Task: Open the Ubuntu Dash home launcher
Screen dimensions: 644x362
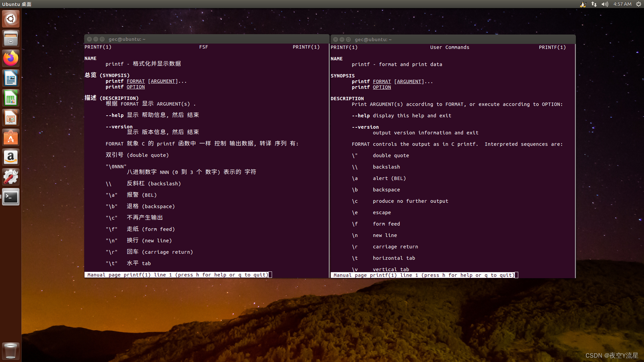Action: click(11, 19)
